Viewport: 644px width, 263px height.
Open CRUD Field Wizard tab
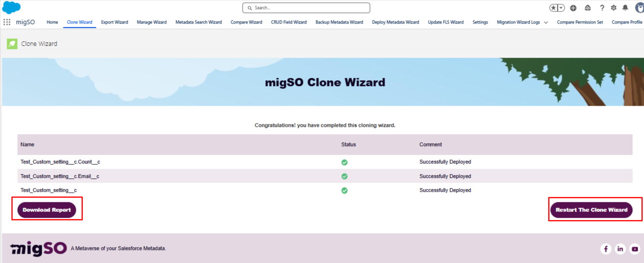[289, 22]
